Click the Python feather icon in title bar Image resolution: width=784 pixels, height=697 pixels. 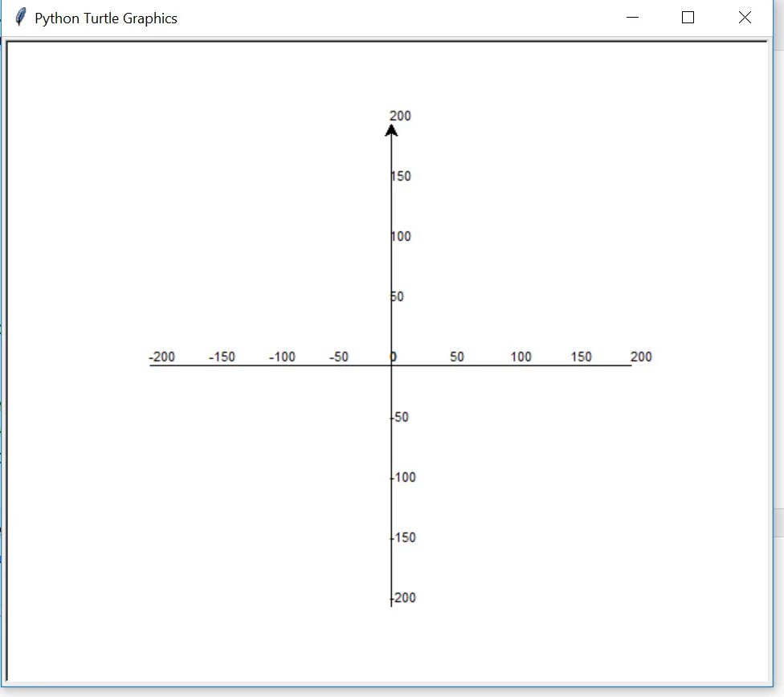point(20,18)
